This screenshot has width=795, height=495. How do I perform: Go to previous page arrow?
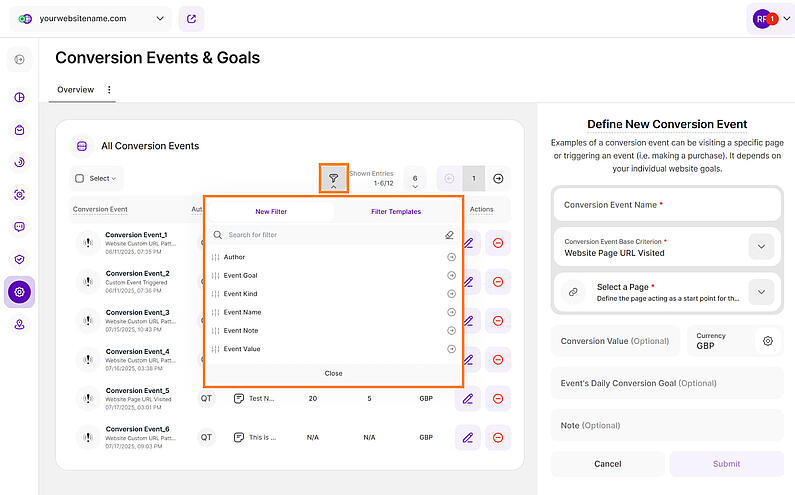coord(449,179)
